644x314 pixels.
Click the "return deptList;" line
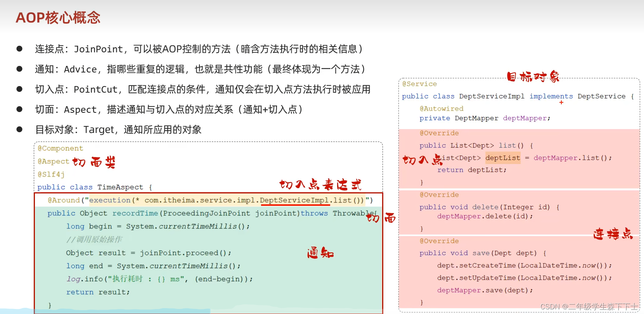472,170
